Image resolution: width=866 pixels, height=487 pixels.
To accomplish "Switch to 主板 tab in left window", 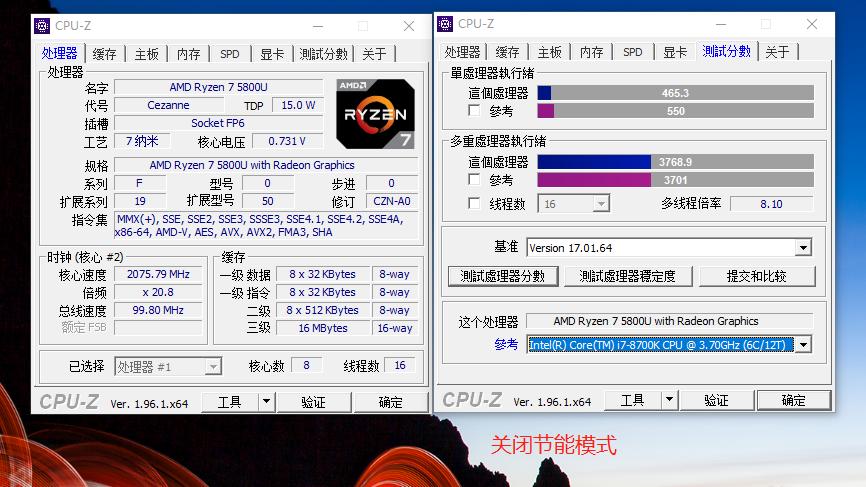I will (x=146, y=54).
